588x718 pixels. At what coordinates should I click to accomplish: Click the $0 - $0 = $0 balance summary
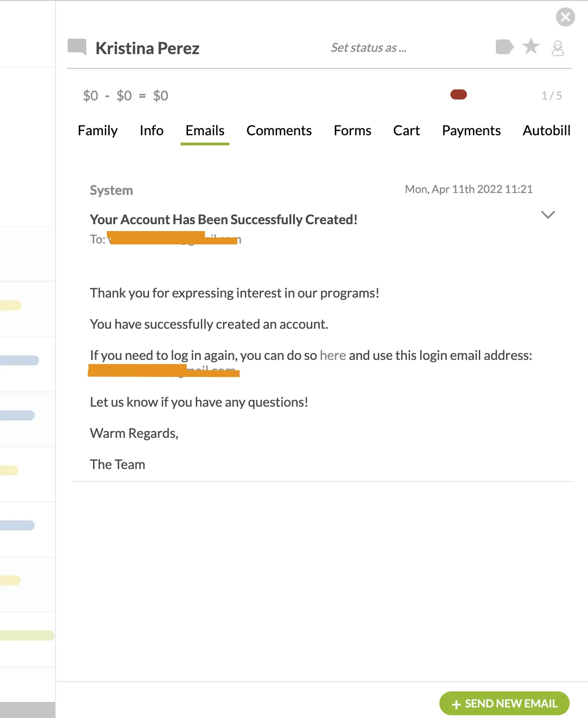pyautogui.click(x=126, y=95)
